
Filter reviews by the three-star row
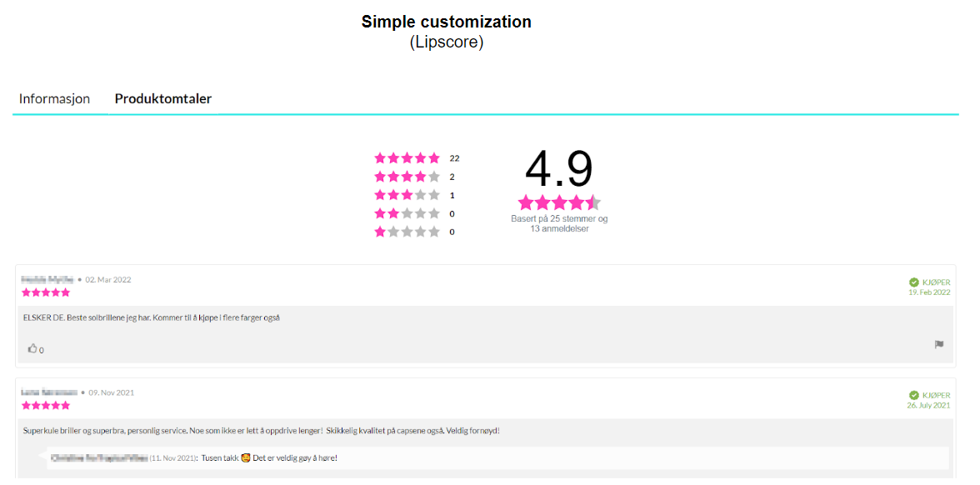(x=407, y=195)
